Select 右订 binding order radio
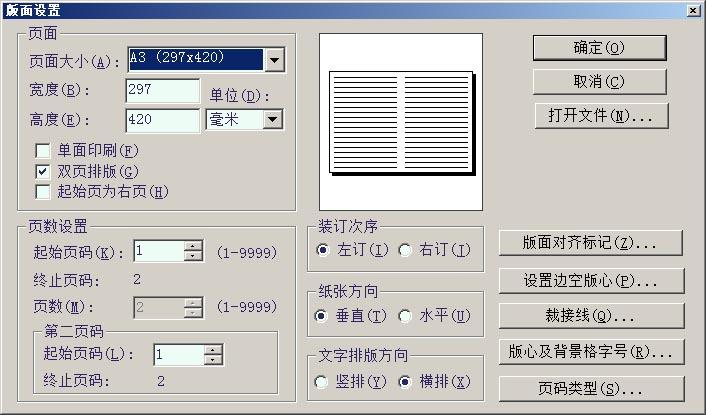This screenshot has height=415, width=706. point(405,250)
